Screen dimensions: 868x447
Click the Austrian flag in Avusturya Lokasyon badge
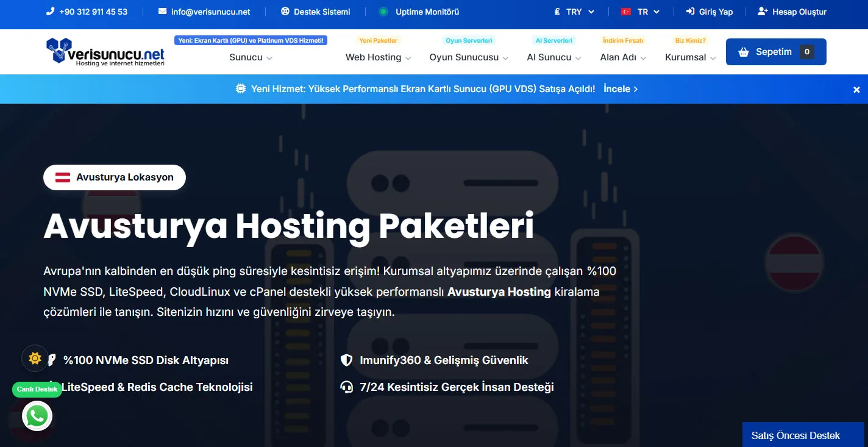(63, 177)
